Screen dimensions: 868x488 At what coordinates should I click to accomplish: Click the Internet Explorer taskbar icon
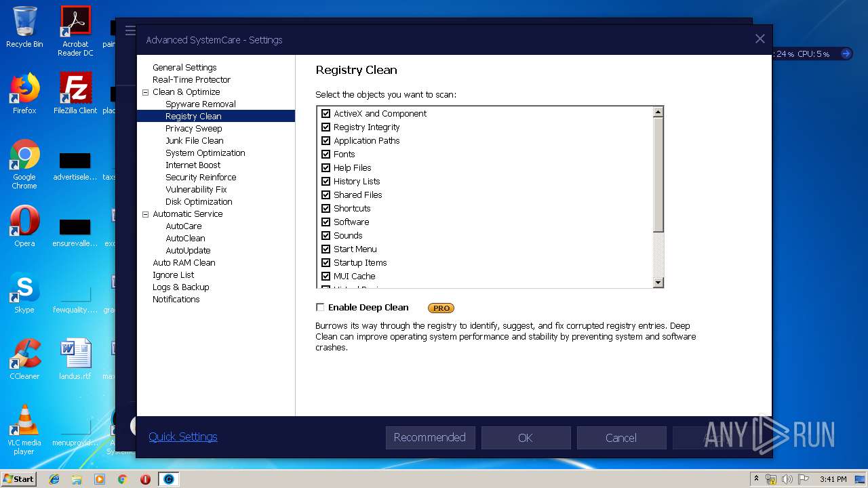pyautogui.click(x=54, y=479)
